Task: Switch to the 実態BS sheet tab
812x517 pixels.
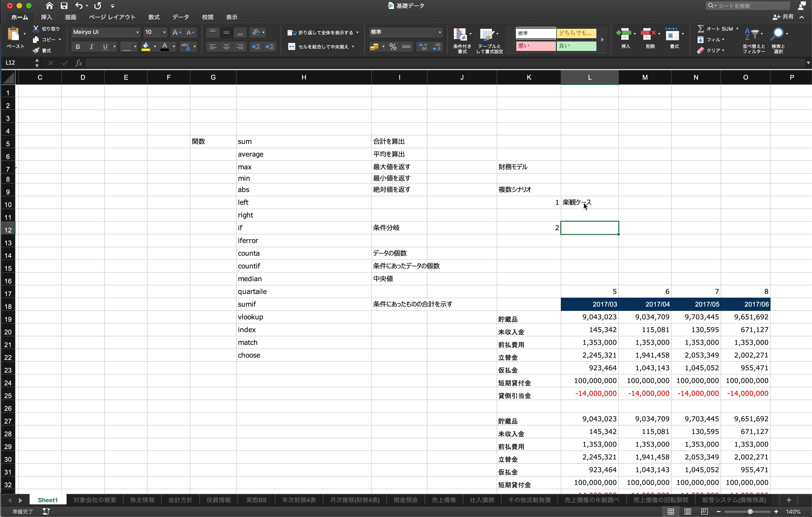Action: point(256,500)
